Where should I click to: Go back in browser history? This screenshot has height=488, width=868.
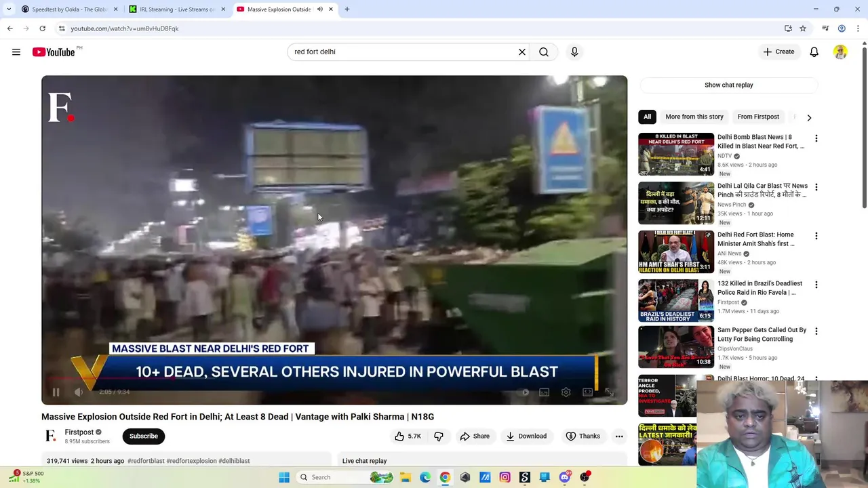pyautogui.click(x=9, y=28)
